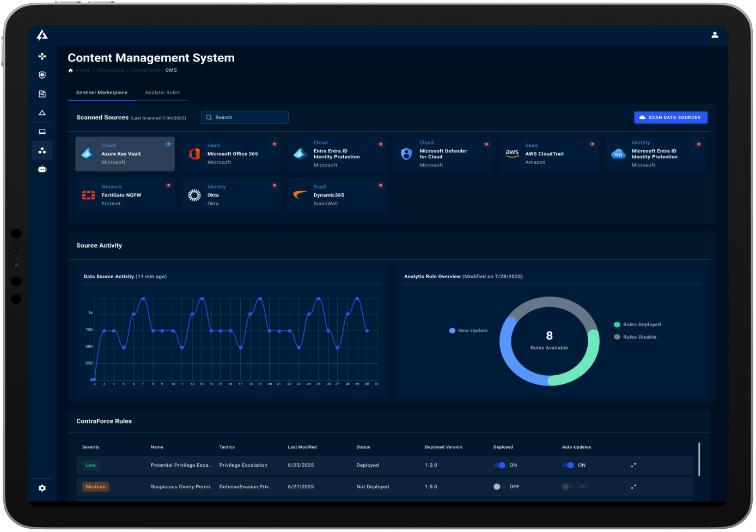Viewport: 756px width, 532px height.
Task: Click 'Privilege Escalation' tactics cell
Action: click(x=243, y=465)
